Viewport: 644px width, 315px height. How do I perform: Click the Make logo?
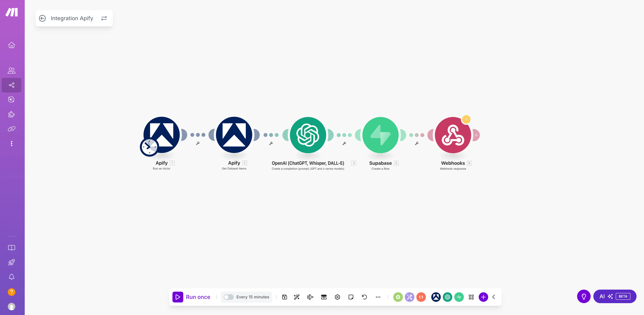click(12, 12)
